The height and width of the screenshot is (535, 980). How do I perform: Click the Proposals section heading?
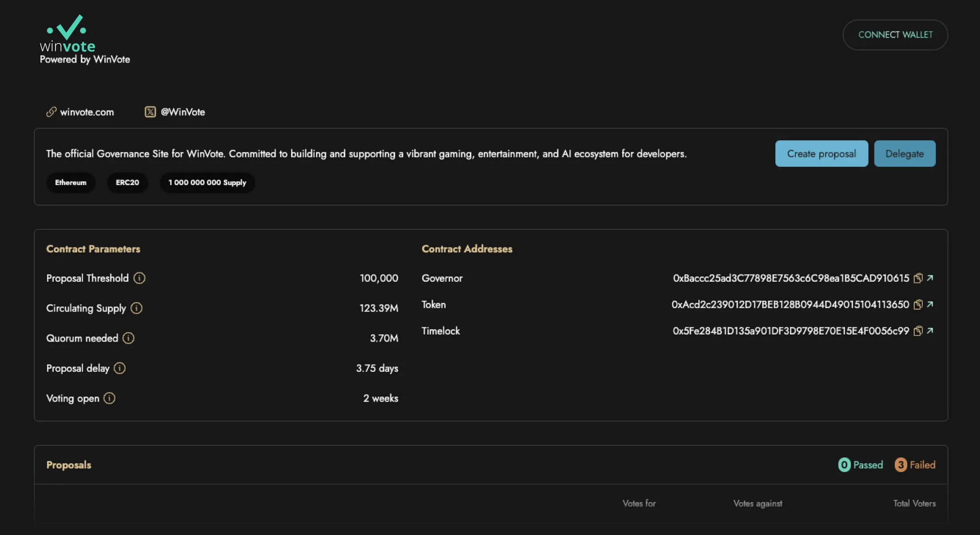(x=69, y=465)
